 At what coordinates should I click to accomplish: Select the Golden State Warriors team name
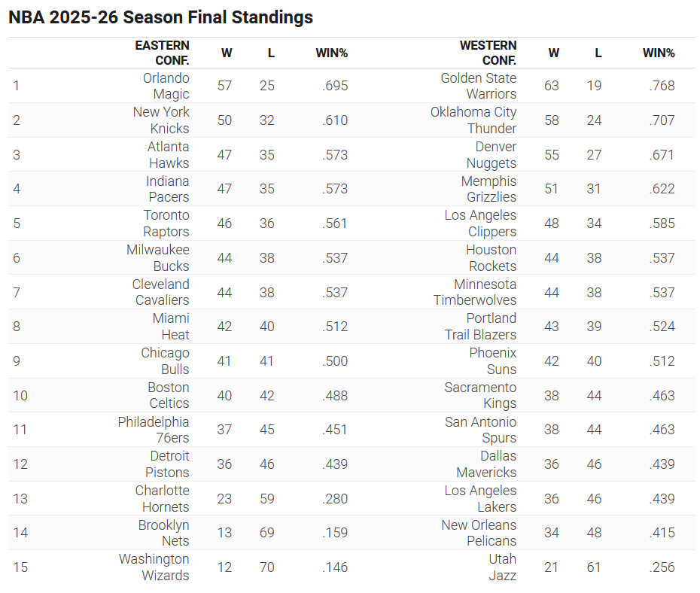479,86
